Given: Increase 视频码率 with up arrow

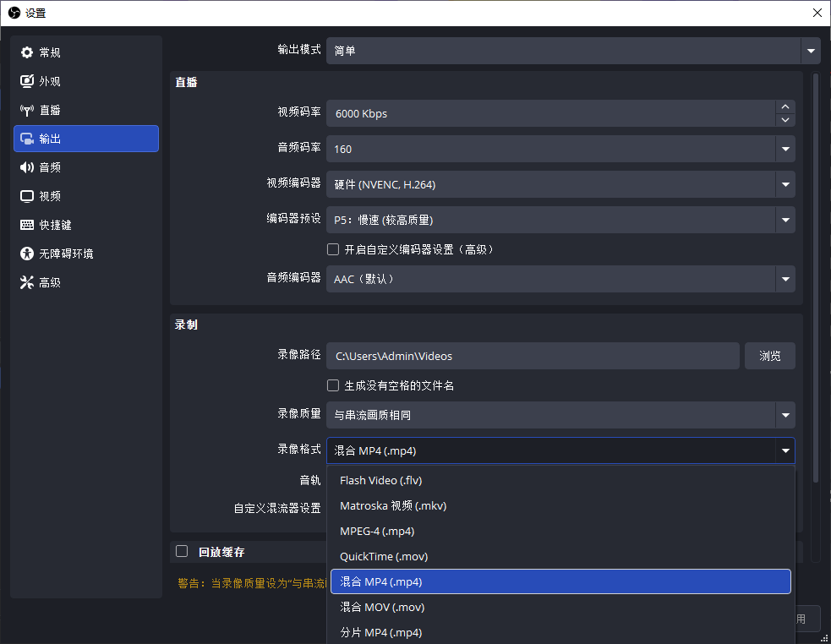Looking at the screenshot, I should point(785,106).
